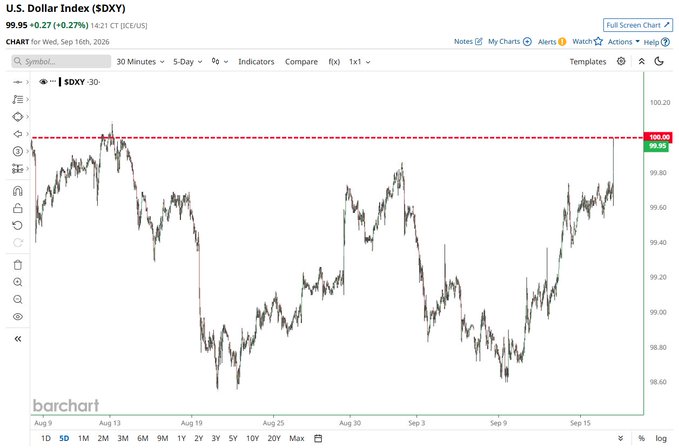The image size is (679, 448).
Task: Zoom out on the chart
Action: (x=17, y=300)
